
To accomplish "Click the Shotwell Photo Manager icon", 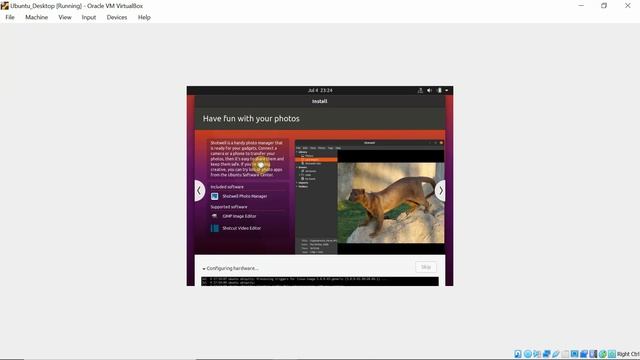I will coord(214,196).
